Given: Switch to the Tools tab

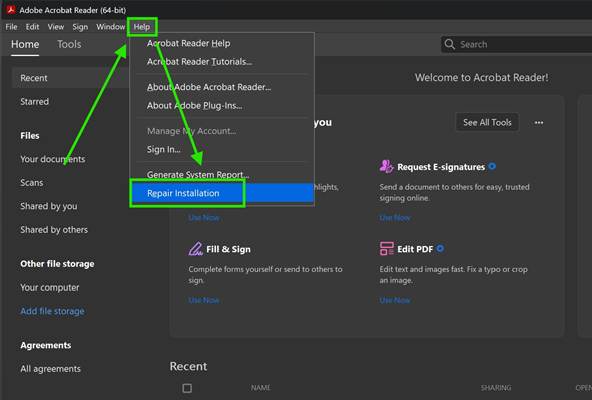Looking at the screenshot, I should [x=69, y=44].
